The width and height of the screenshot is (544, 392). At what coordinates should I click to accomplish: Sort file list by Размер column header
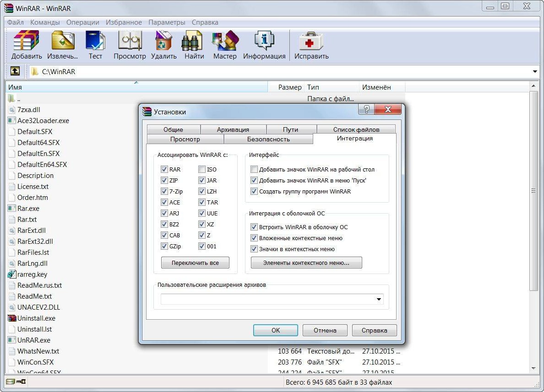pyautogui.click(x=286, y=87)
